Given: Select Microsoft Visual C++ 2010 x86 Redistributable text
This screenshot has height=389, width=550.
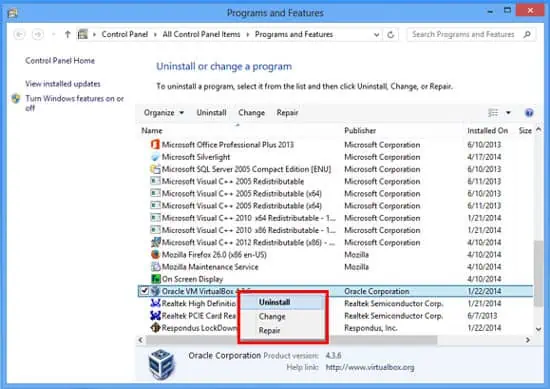Looking at the screenshot, I should (x=249, y=230).
